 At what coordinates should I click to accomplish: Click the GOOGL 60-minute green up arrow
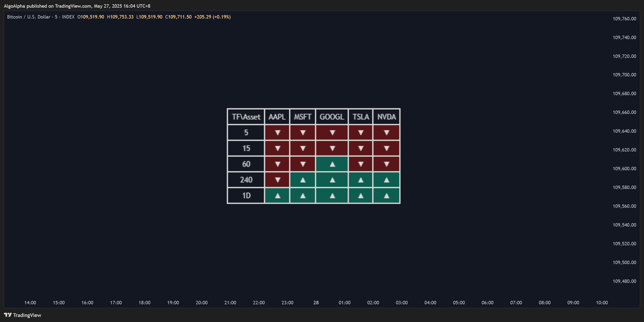(332, 164)
